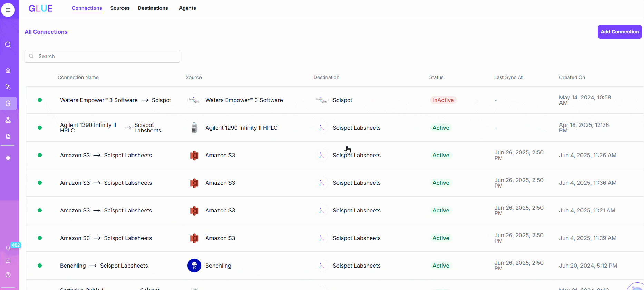This screenshot has height=290, width=644.
Task: Click 'Scispot' destination text in first row
Action: point(342,100)
